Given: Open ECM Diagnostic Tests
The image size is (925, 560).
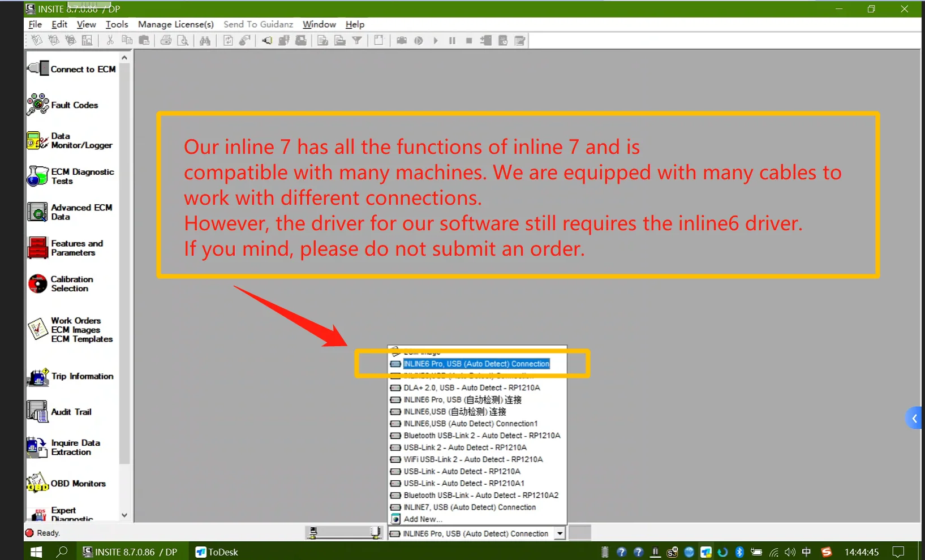Looking at the screenshot, I should (71, 176).
